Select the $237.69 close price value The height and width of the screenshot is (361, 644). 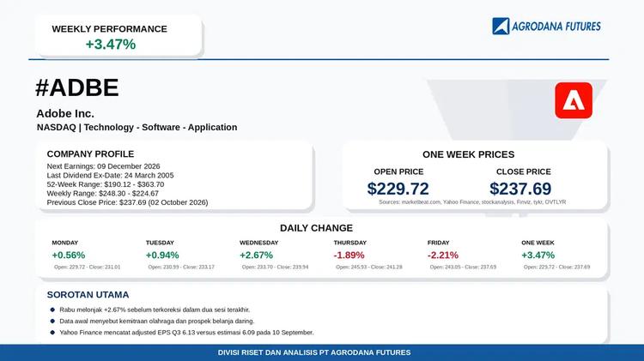(x=520, y=189)
